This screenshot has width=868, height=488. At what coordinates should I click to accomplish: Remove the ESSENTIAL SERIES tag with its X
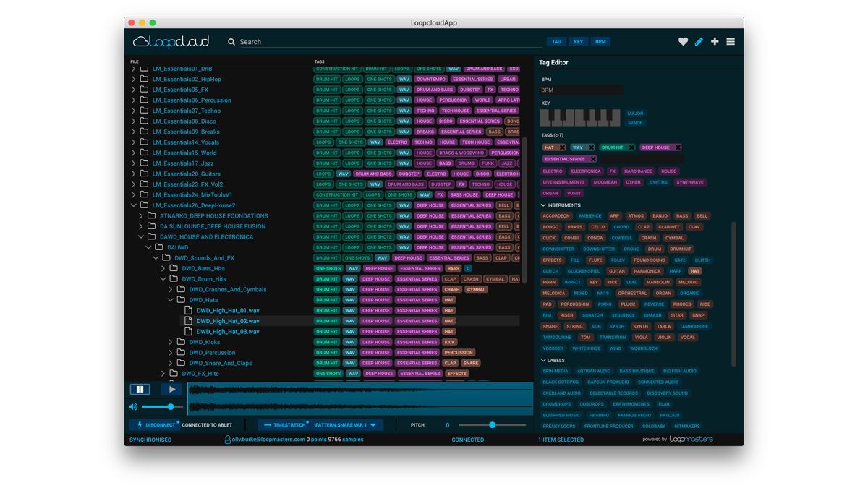(x=593, y=159)
